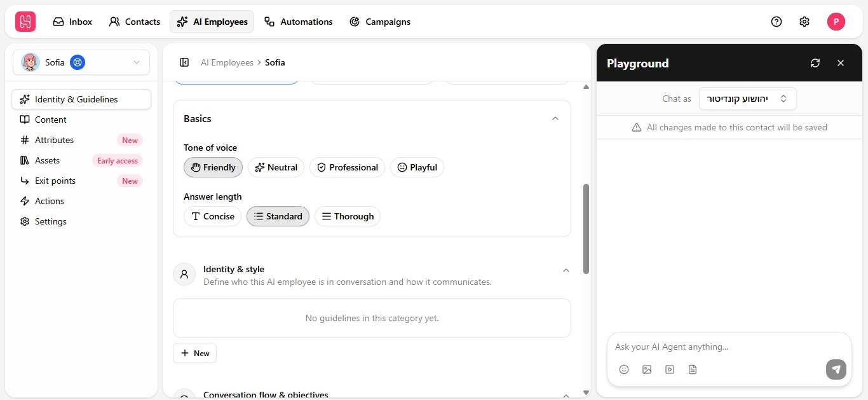Open the Content sidebar item
The width and height of the screenshot is (868, 400).
[81, 120]
